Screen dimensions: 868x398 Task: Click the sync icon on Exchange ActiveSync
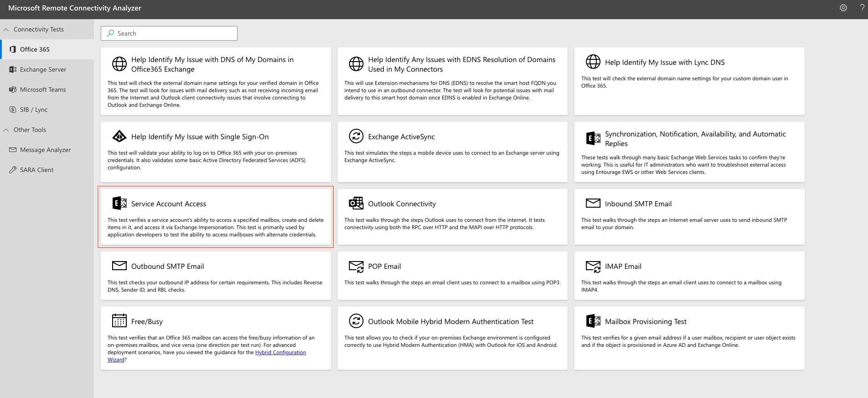pyautogui.click(x=356, y=136)
